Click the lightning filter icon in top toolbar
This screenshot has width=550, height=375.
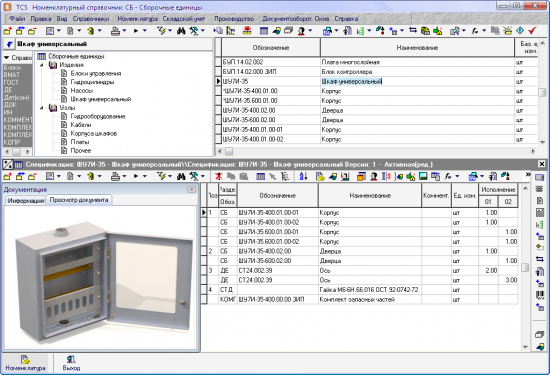pos(161,31)
